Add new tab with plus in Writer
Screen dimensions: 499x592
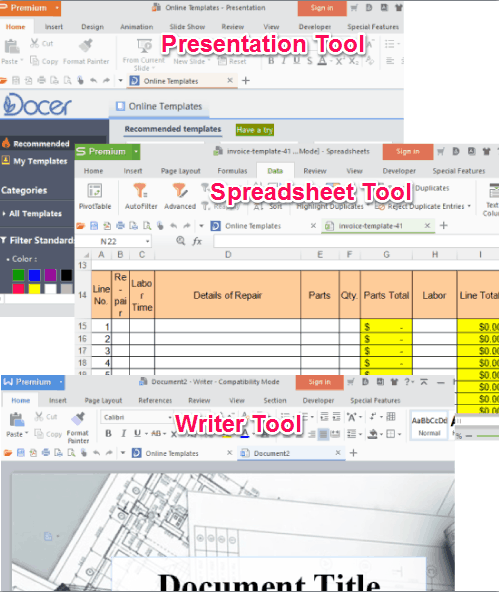[x=353, y=453]
